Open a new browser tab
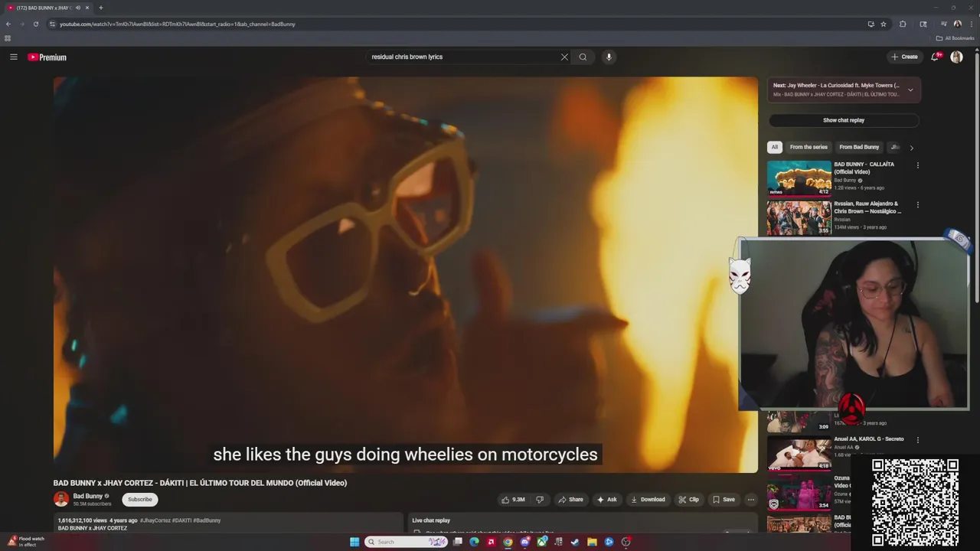The width and height of the screenshot is (980, 551). pos(100,8)
